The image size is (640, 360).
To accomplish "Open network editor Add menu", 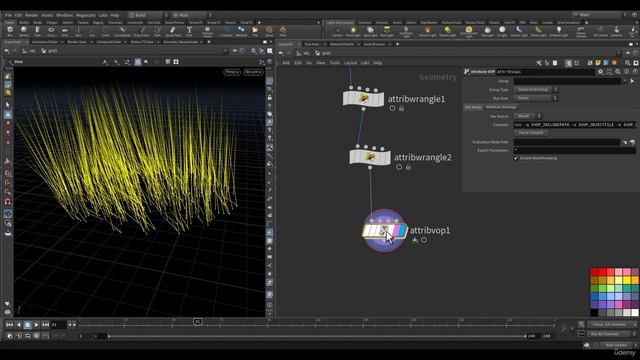I will pyautogui.click(x=286, y=63).
